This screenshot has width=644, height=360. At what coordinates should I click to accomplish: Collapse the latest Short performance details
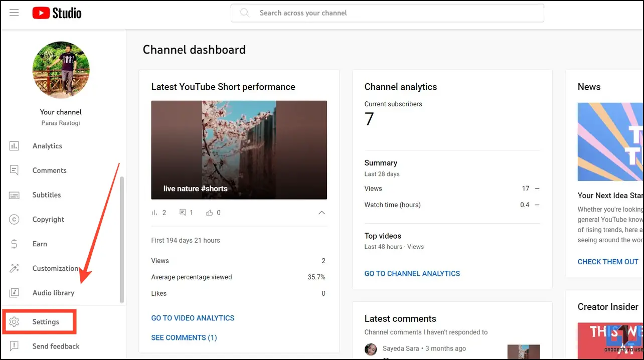tap(321, 213)
